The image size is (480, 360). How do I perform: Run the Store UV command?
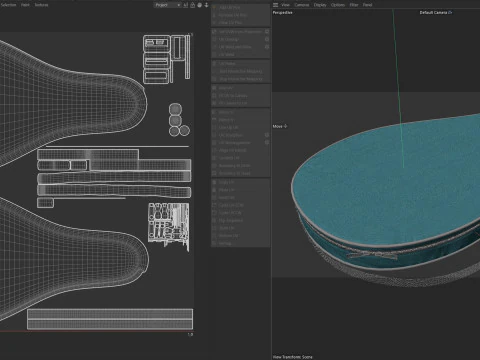pyautogui.click(x=240, y=228)
